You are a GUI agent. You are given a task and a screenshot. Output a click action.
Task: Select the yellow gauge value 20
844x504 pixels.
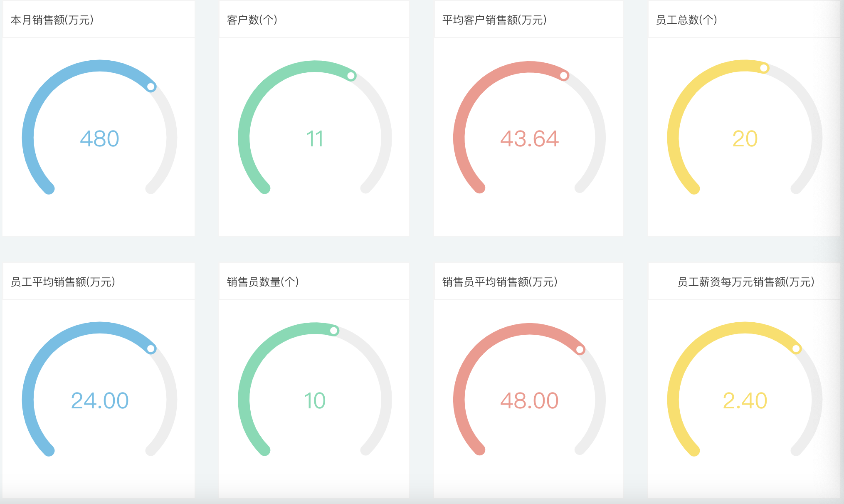(745, 139)
